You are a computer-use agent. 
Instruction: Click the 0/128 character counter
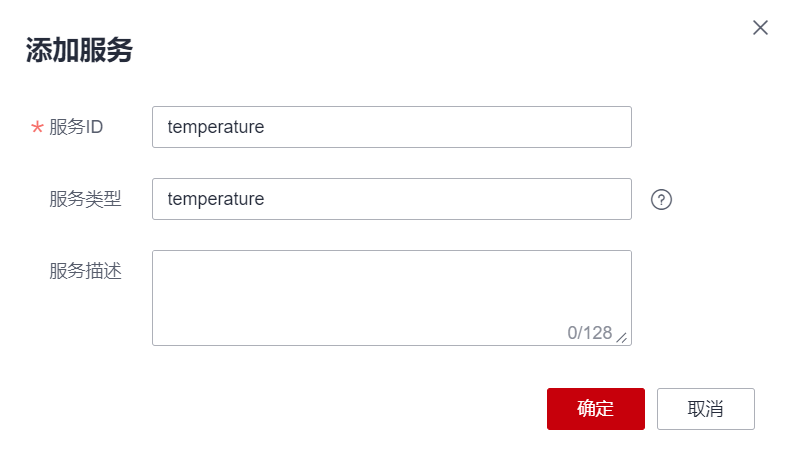589,333
